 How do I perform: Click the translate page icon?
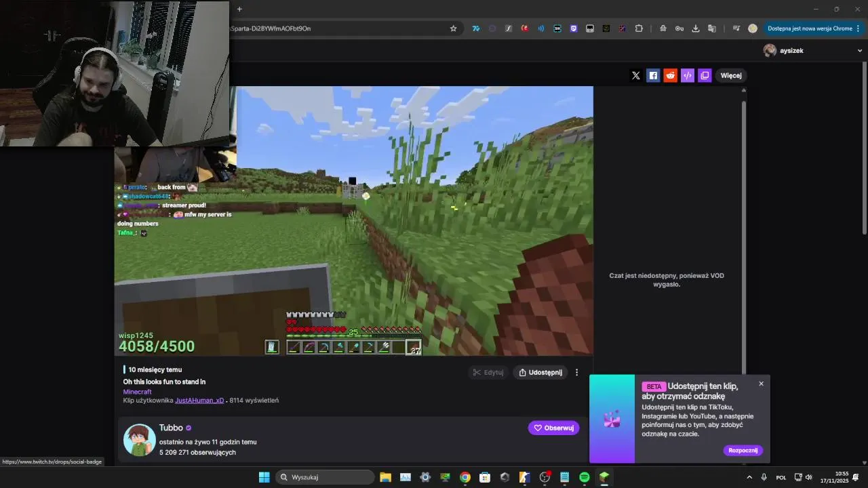(712, 28)
